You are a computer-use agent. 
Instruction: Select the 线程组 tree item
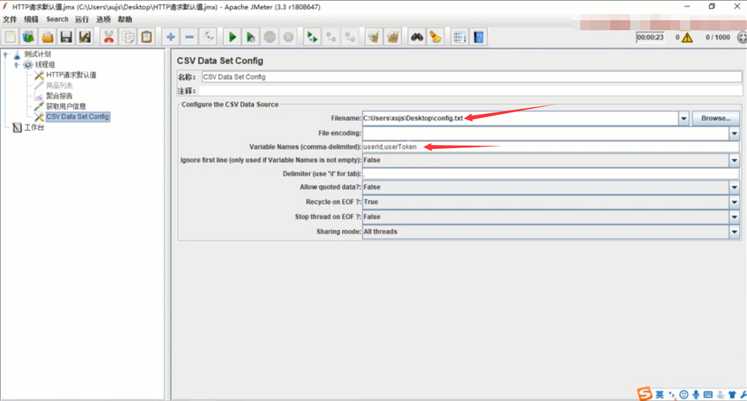click(45, 64)
